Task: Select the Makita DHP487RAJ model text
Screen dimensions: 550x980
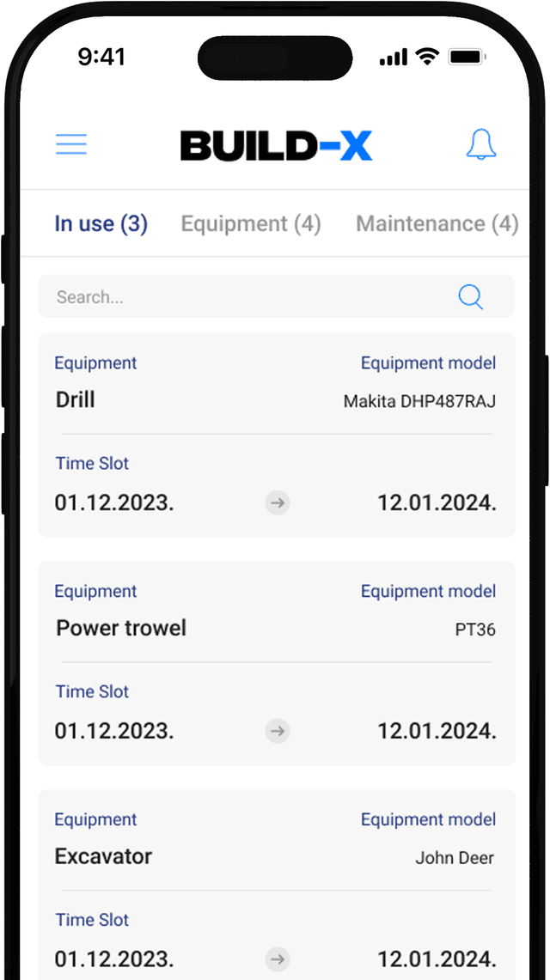Action: point(419,401)
